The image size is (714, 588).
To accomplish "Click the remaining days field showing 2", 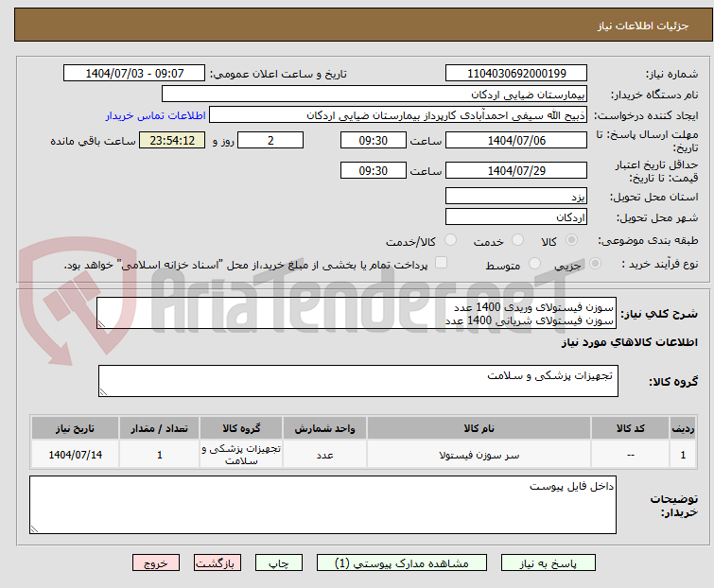I will coord(270,140).
